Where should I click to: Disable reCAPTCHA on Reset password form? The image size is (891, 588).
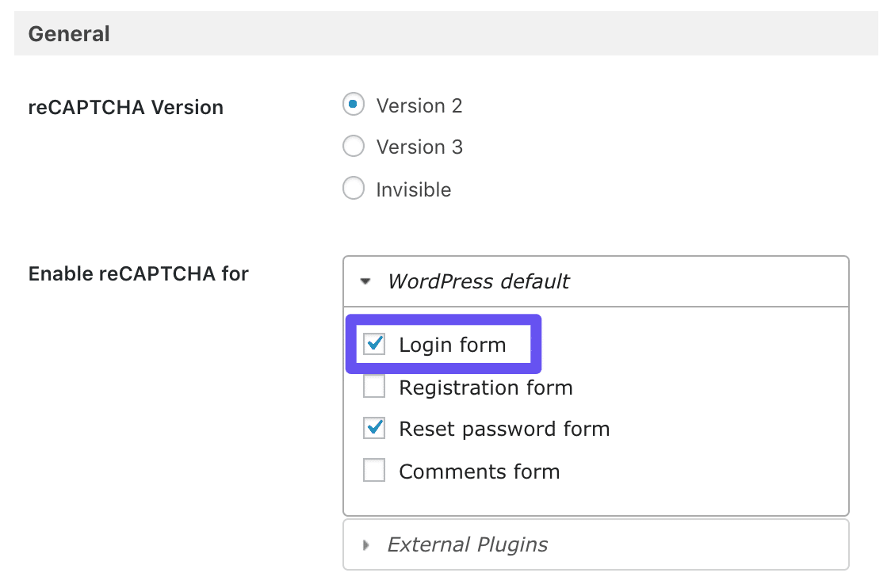pos(373,428)
